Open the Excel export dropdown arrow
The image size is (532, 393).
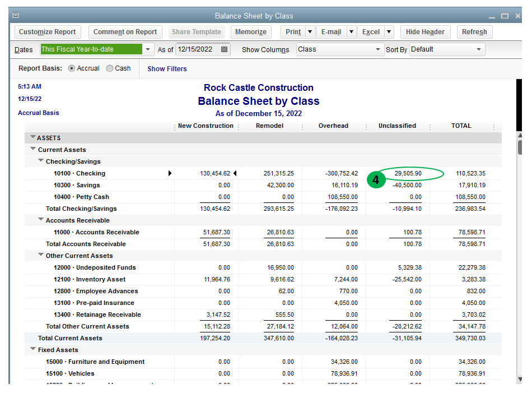(389, 32)
